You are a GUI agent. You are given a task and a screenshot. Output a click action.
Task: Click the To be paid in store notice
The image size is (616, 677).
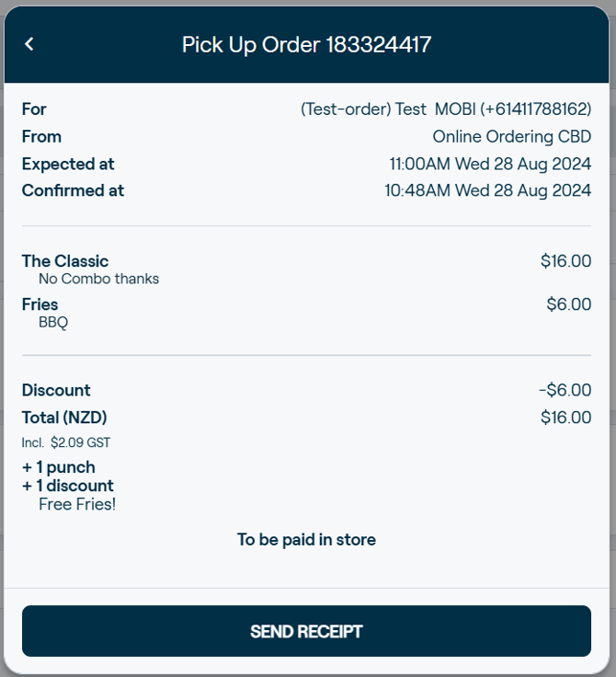(306, 540)
